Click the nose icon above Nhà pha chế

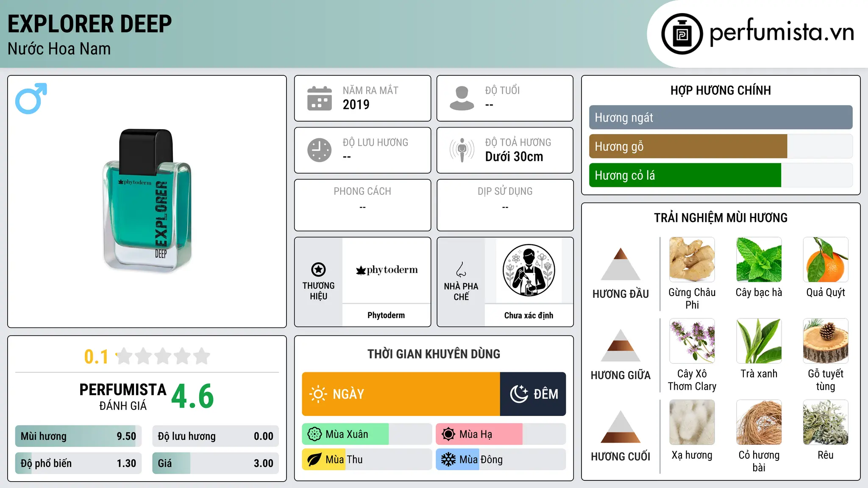(461, 269)
